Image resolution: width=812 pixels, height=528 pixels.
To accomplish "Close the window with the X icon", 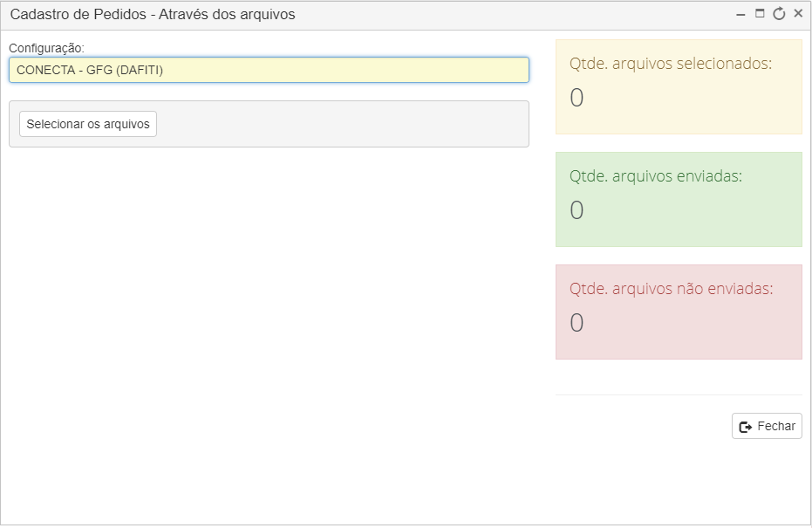I will click(x=798, y=14).
